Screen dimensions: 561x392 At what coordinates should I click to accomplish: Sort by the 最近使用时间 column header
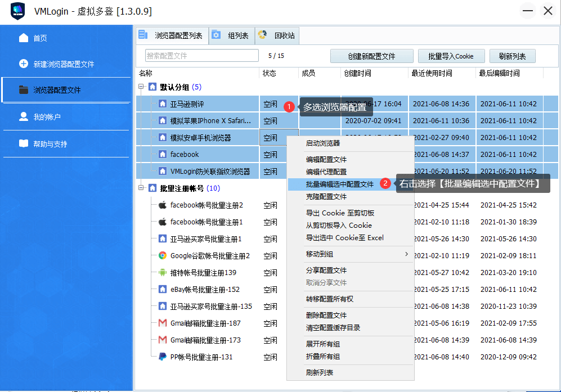pos(442,73)
